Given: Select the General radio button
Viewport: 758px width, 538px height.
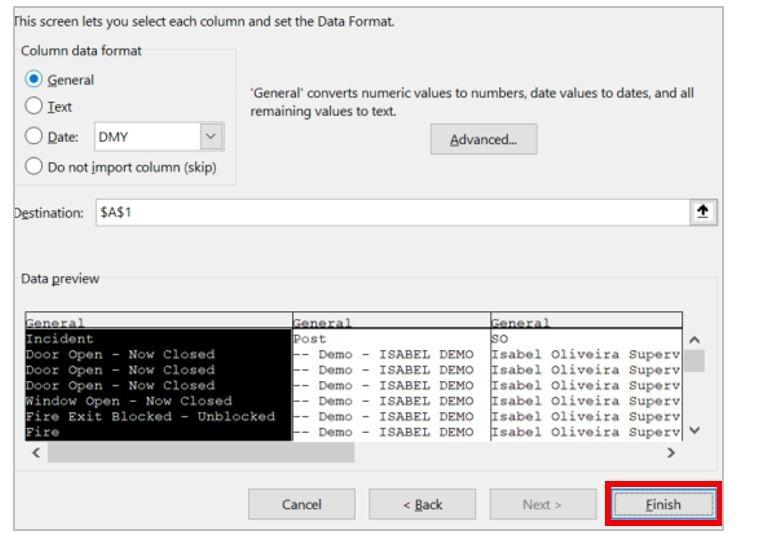Looking at the screenshot, I should [x=33, y=79].
